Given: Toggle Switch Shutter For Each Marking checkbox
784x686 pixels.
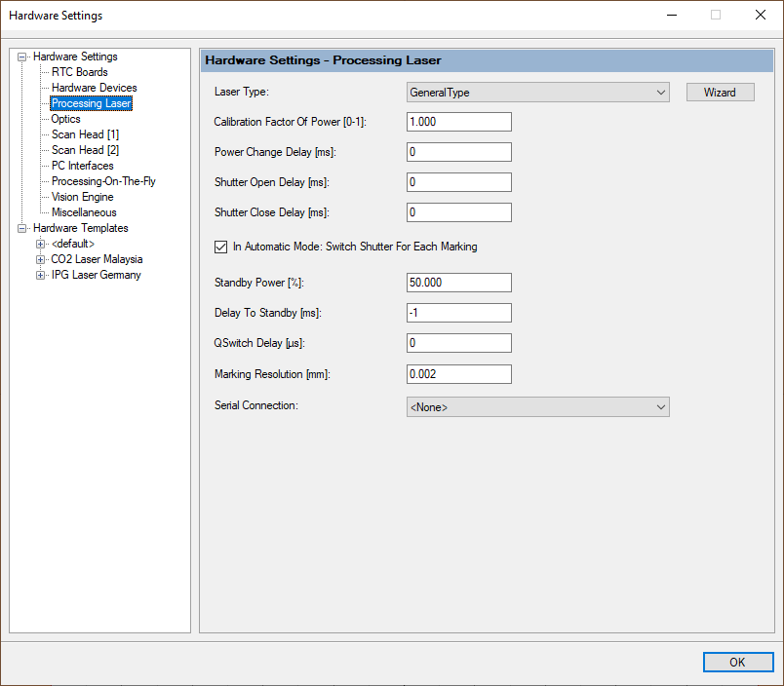Looking at the screenshot, I should [220, 247].
